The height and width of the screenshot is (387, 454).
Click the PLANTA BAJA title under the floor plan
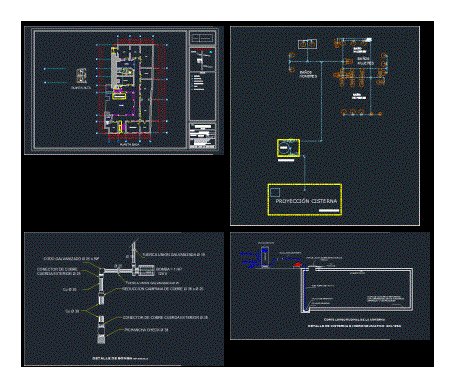(129, 145)
